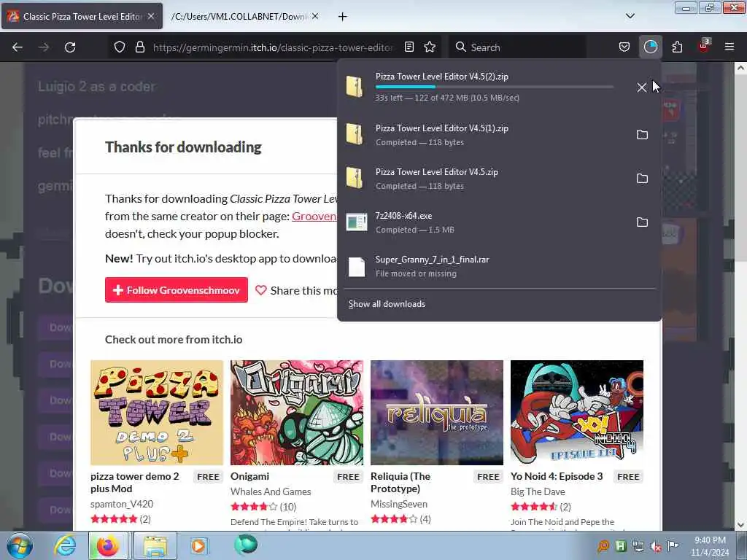Open the 7z2408-x64.exe download entry

point(484,222)
